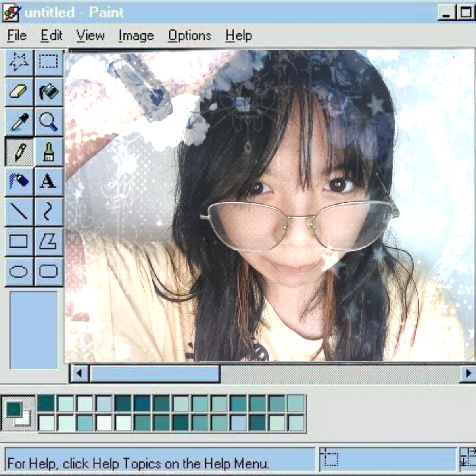This screenshot has height=476, width=476.
Task: Select the Free-Form Select star tool
Action: click(19, 63)
